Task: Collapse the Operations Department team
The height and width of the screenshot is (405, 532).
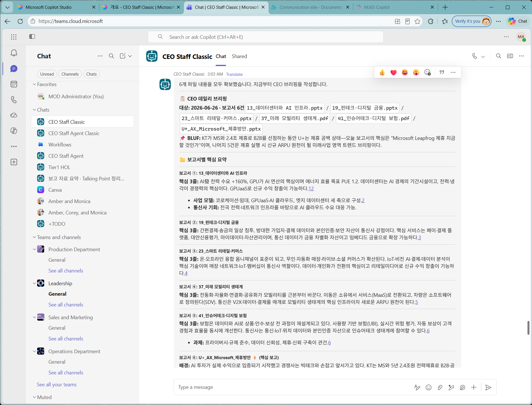Action: click(34, 351)
